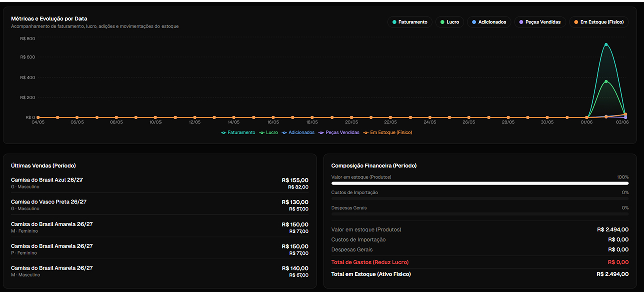Click the Valor em estoque R$ 2.494,00 value

point(613,230)
